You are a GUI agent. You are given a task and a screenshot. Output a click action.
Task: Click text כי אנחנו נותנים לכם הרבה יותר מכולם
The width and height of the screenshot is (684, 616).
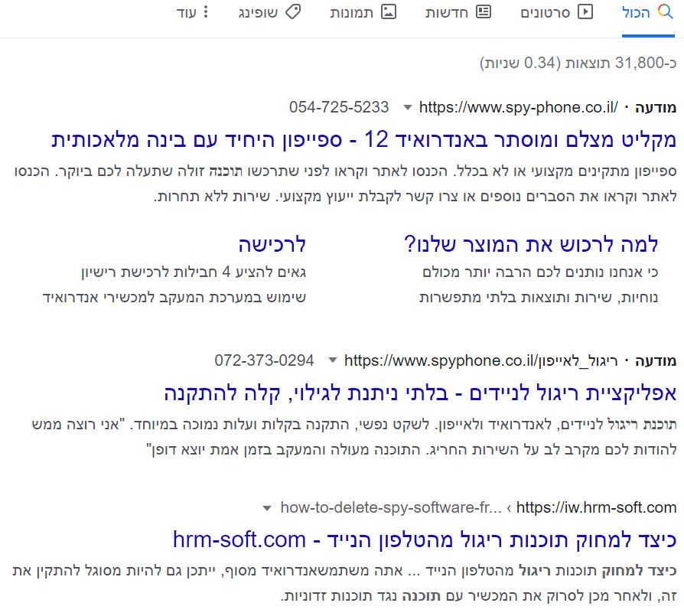click(540, 272)
